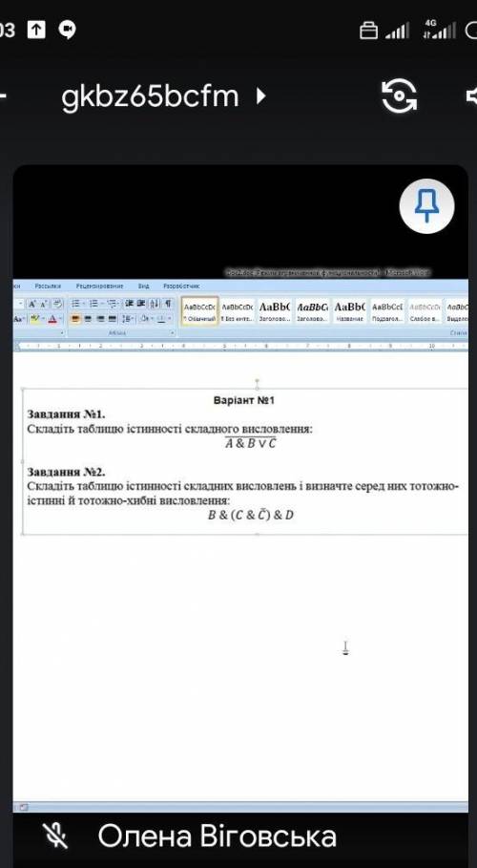Select the Без интервала style

[x=237, y=312]
